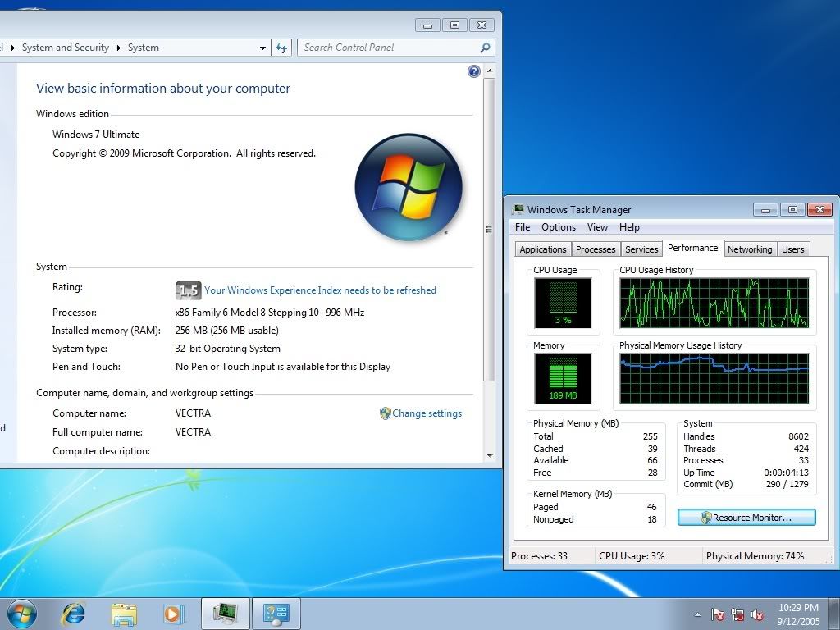Open the Windows Experience Index refresh link
Viewport: 840px width, 630px height.
[x=320, y=290]
